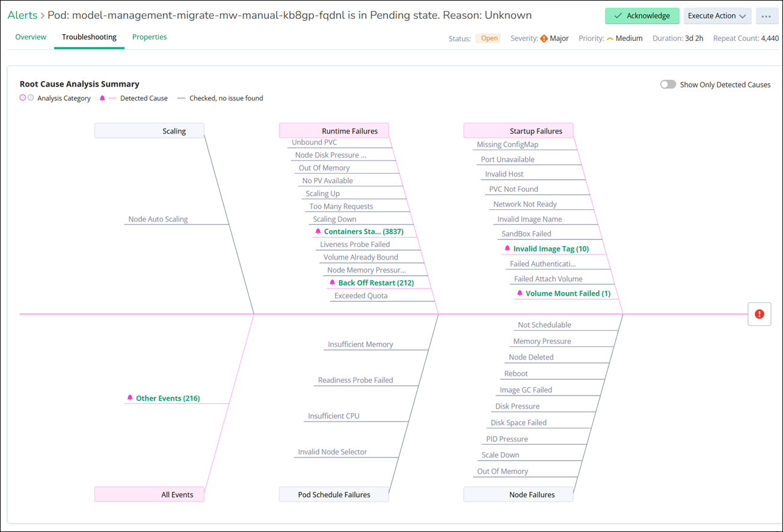Click the Major severity diamond icon
The height and width of the screenshot is (532, 783).
coord(544,38)
